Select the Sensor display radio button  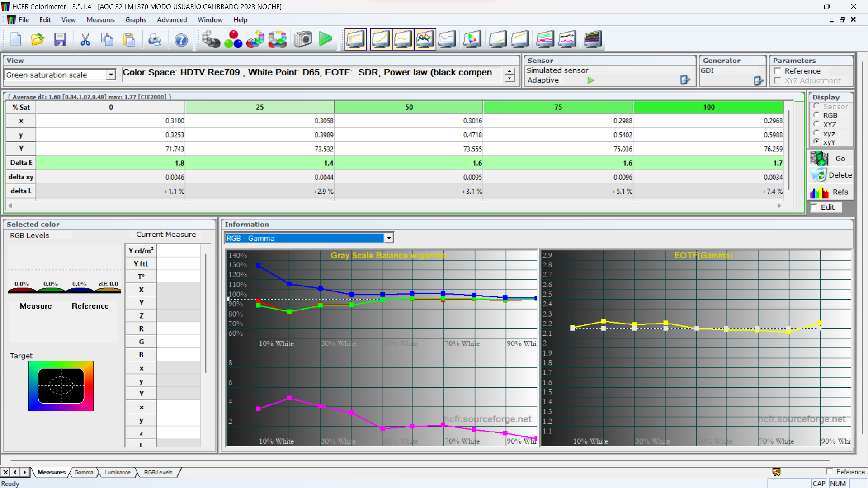click(x=816, y=106)
